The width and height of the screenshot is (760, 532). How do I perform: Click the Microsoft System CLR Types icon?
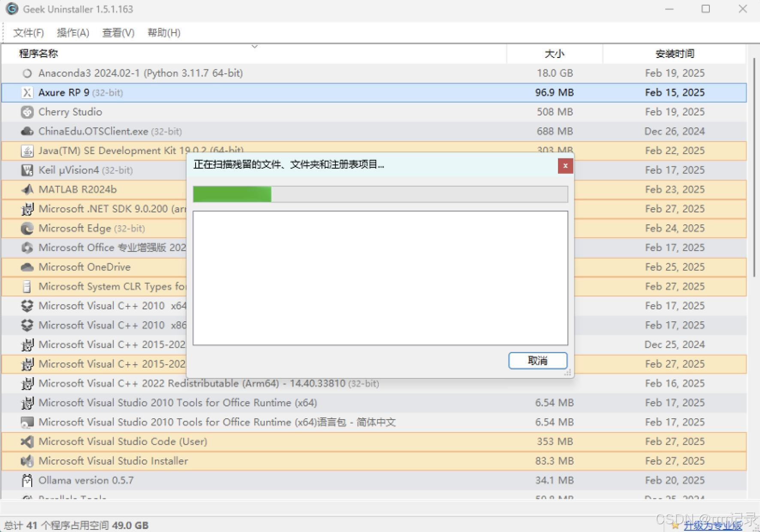tap(27, 287)
